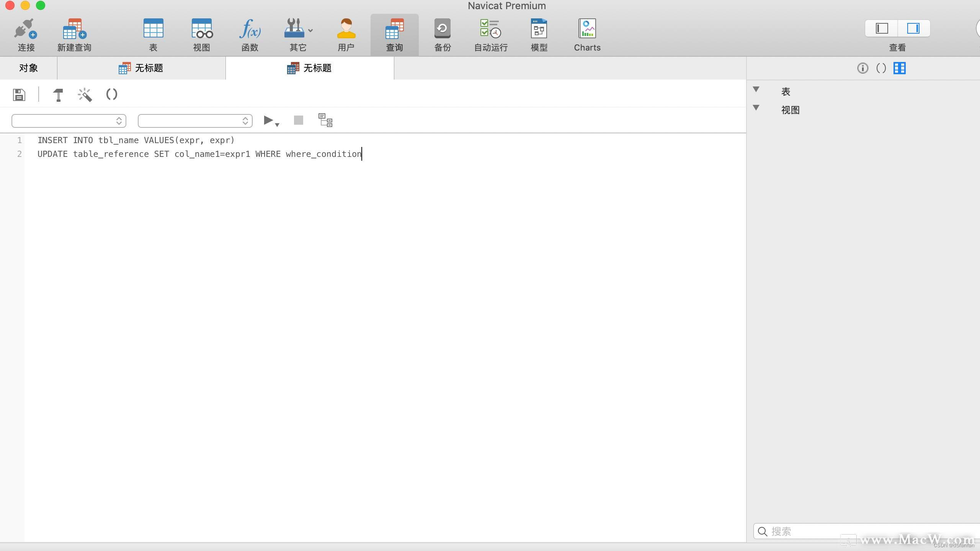Screen dimensions: 980x551
Task: Expand the 其它 dropdown chevron
Action: [x=310, y=30]
